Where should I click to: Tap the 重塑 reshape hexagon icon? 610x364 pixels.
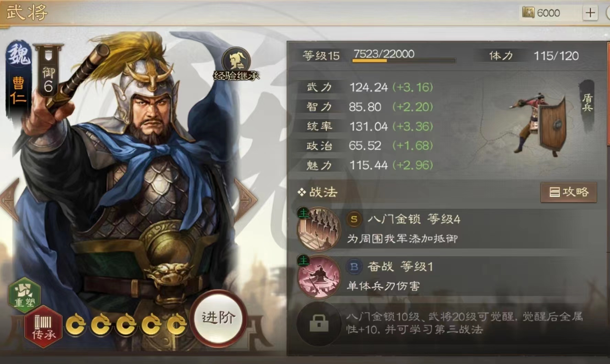click(x=24, y=295)
